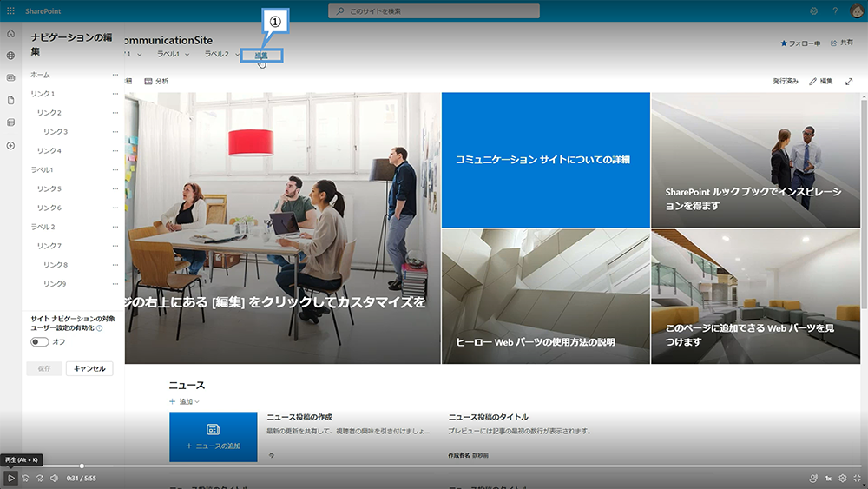Skip forward 10 seconds
The image size is (868, 489).
(40, 478)
